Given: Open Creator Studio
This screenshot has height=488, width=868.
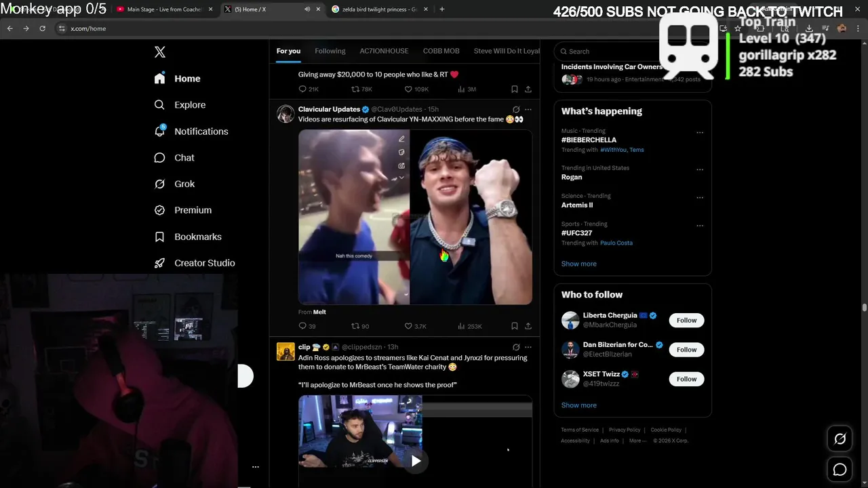Looking at the screenshot, I should (x=195, y=263).
